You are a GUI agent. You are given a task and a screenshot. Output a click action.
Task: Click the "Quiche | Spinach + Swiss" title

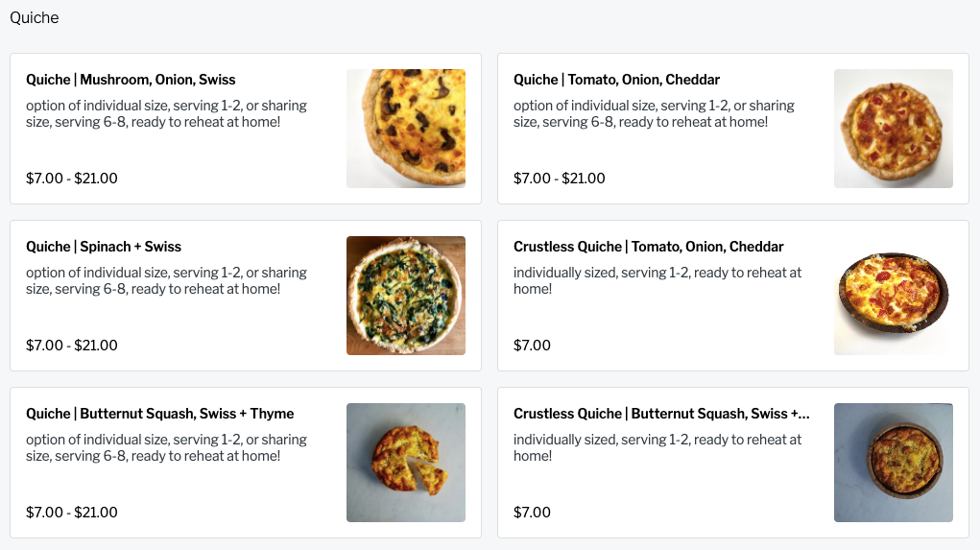coord(104,247)
